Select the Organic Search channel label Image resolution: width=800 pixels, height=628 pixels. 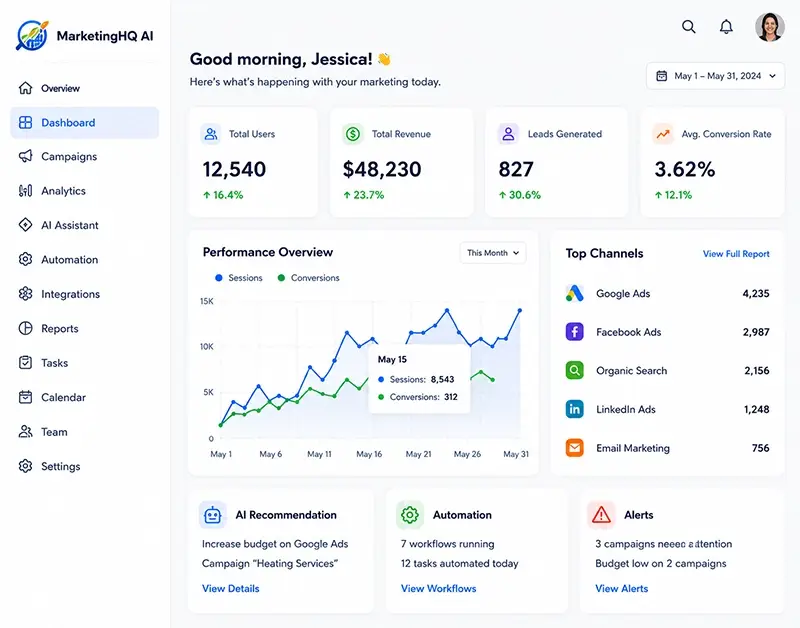click(632, 370)
